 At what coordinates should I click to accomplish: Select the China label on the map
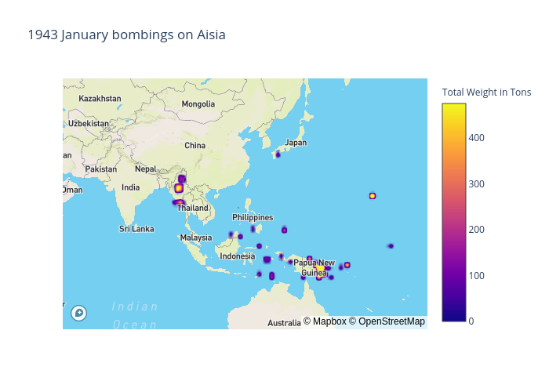195,146
